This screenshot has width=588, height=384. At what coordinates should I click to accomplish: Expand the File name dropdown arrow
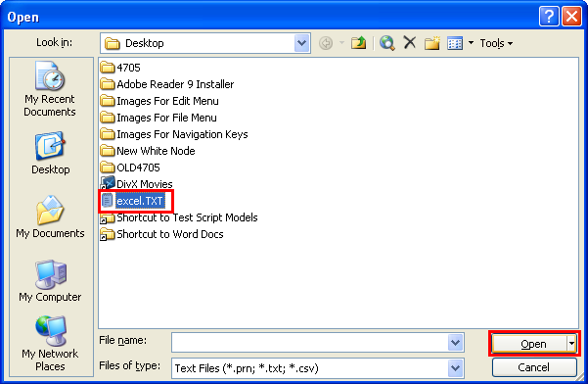click(455, 342)
